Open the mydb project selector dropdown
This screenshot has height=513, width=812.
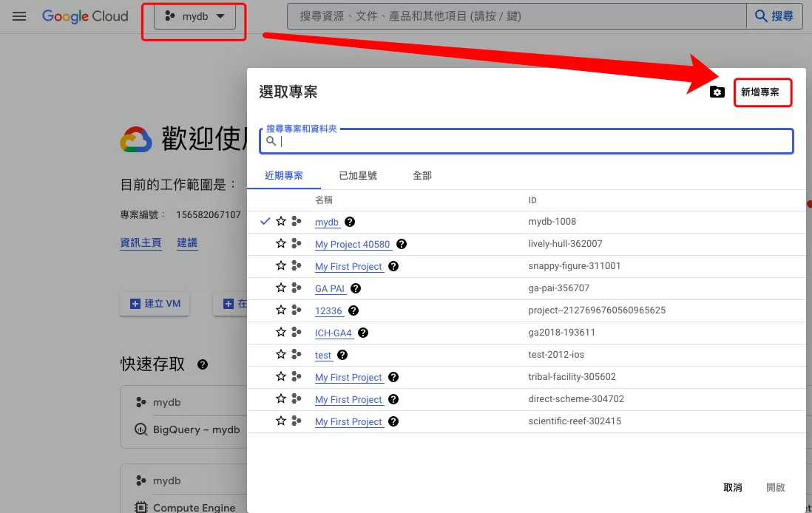[194, 16]
